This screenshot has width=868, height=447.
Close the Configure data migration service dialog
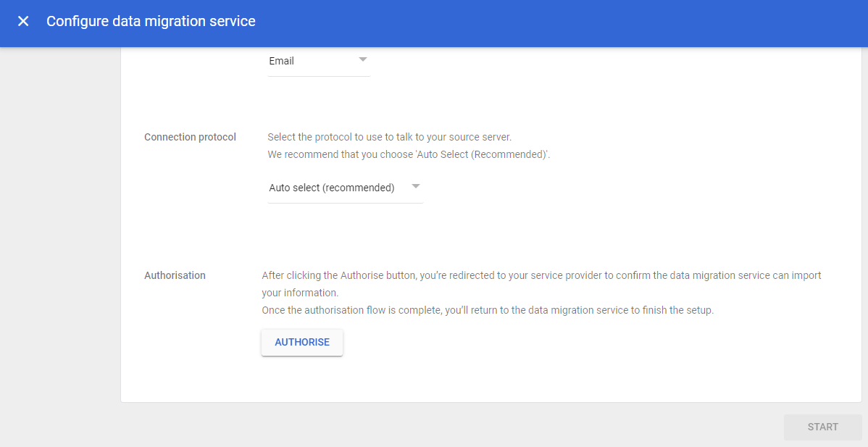(x=22, y=22)
